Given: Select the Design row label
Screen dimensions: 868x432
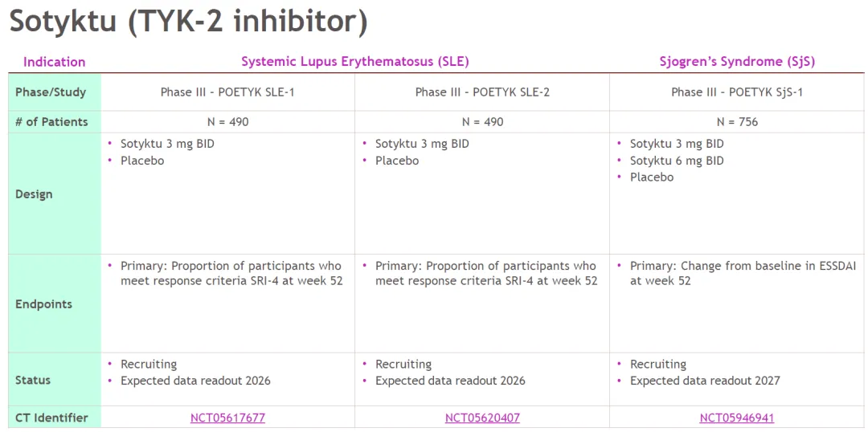Looking at the screenshot, I should (x=34, y=194).
